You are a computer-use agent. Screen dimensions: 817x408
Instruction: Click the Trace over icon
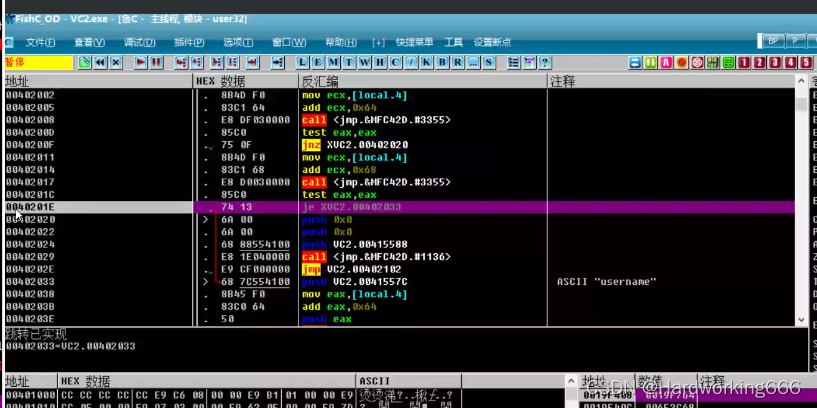pyautogui.click(x=232, y=63)
